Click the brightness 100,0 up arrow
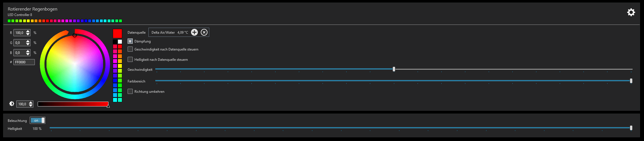 click(x=31, y=103)
